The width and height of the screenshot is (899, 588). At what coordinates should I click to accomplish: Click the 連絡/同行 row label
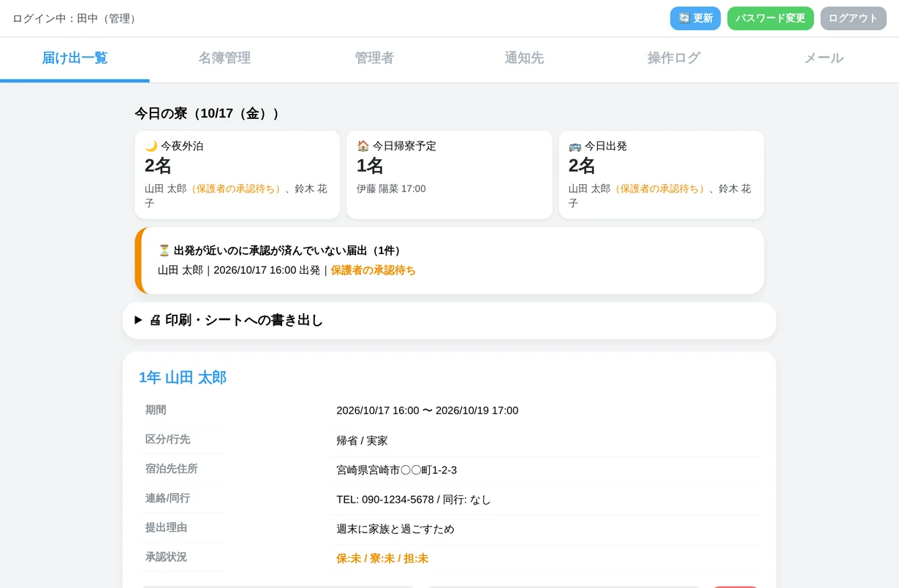pos(167,498)
